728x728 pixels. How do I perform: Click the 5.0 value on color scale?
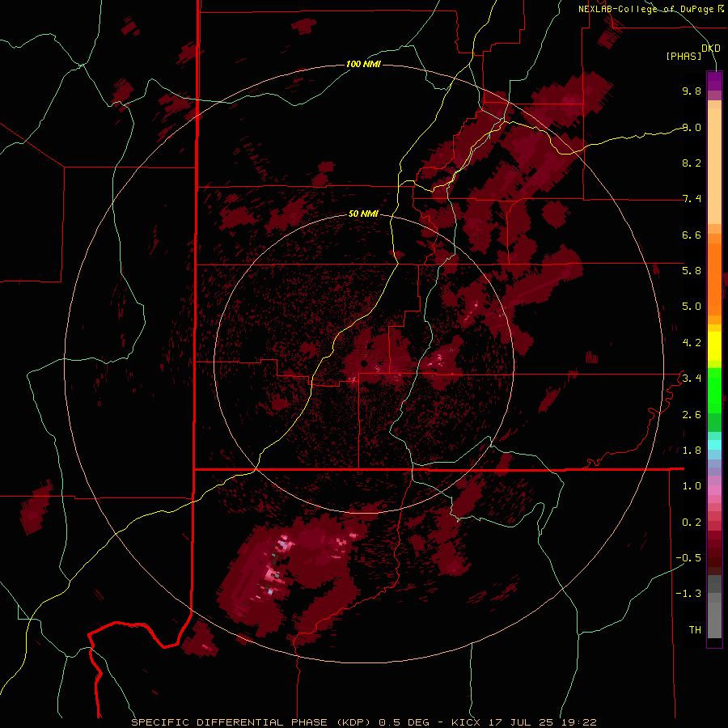click(692, 307)
